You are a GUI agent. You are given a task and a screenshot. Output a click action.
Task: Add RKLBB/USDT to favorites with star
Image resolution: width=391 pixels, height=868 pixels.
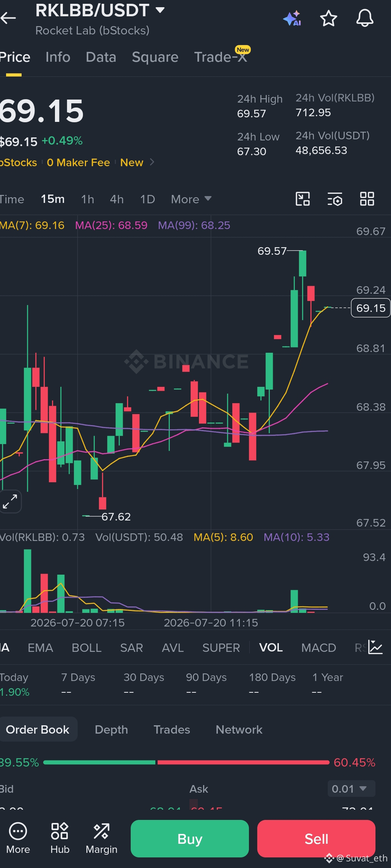[328, 18]
